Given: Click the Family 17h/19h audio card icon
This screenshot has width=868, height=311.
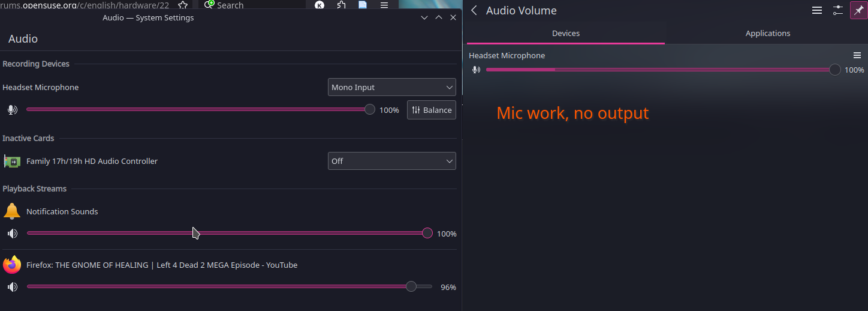Looking at the screenshot, I should click(x=12, y=161).
